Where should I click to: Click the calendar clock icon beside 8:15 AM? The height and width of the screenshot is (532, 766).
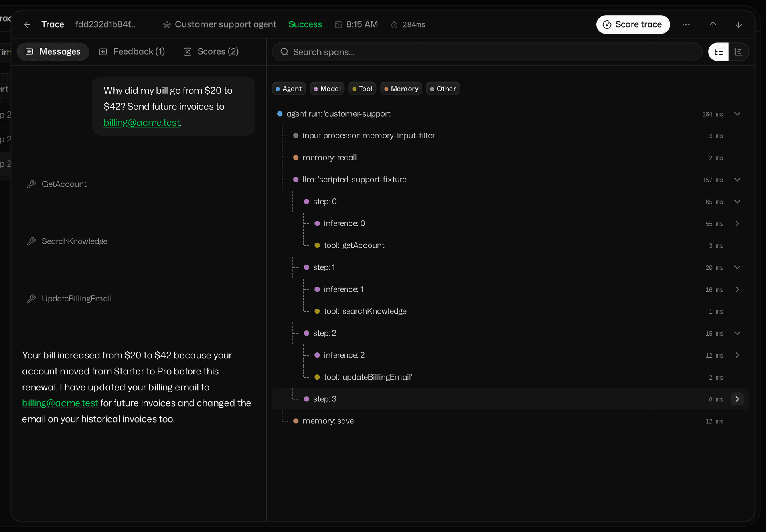[338, 25]
